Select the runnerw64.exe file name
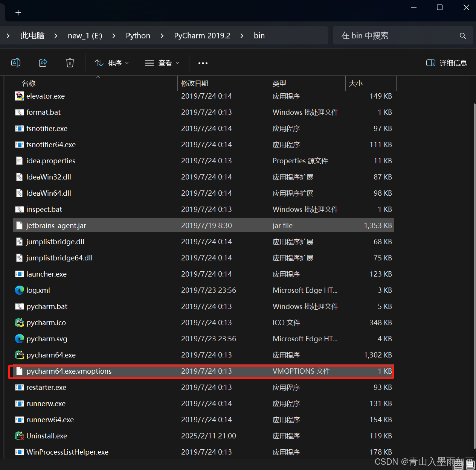 coord(50,420)
